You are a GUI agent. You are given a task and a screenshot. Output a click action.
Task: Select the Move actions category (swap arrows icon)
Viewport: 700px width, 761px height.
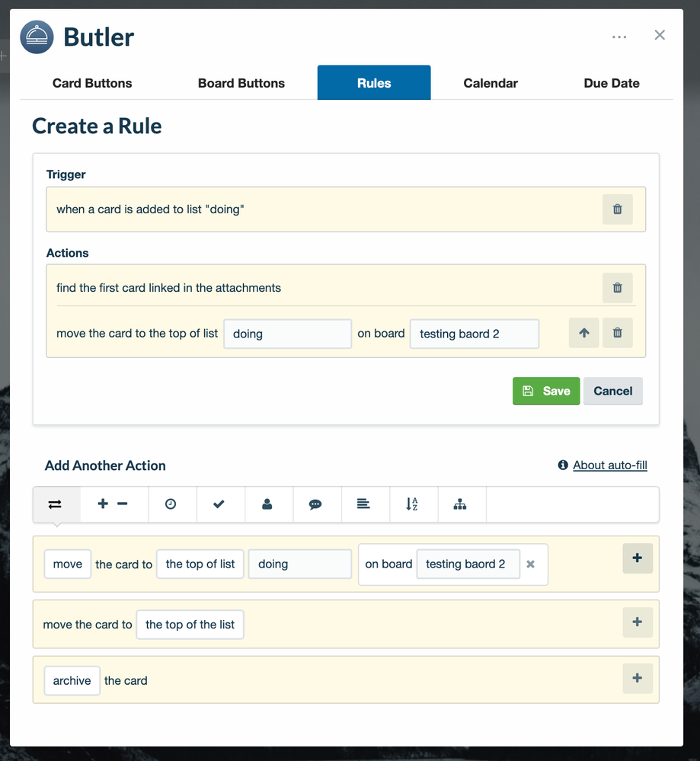56,504
